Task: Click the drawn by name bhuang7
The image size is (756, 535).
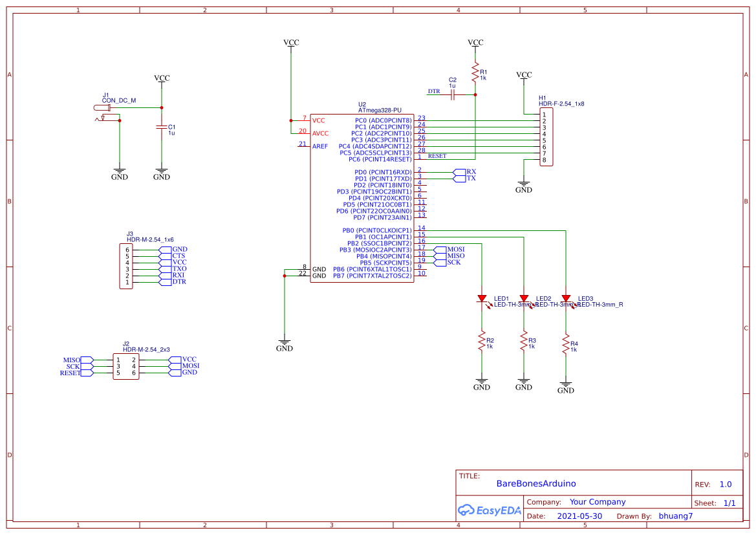Action: point(675,516)
